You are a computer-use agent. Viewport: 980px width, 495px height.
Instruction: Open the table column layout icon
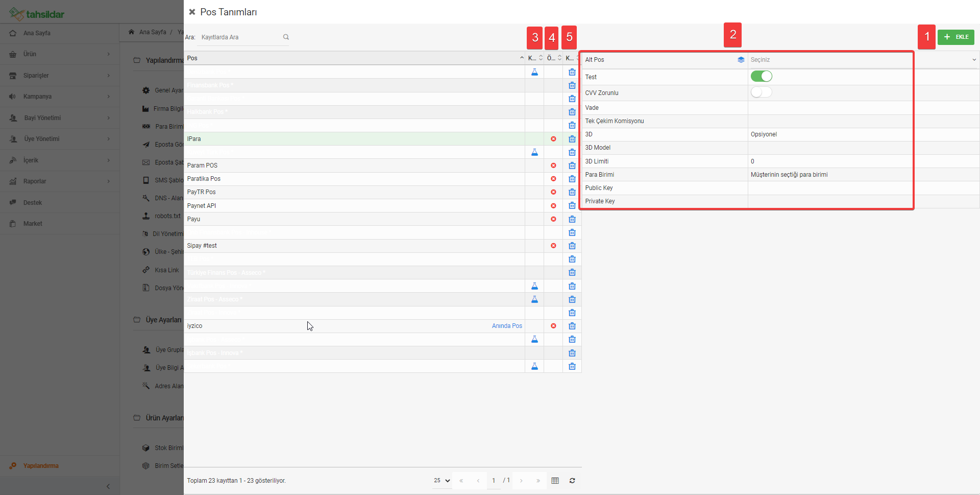click(555, 481)
